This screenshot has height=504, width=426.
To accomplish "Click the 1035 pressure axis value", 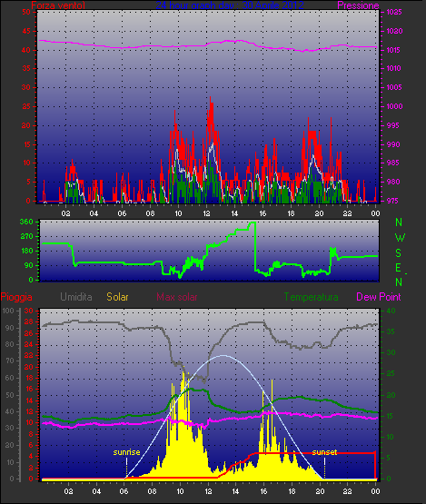I will click(394, 12).
